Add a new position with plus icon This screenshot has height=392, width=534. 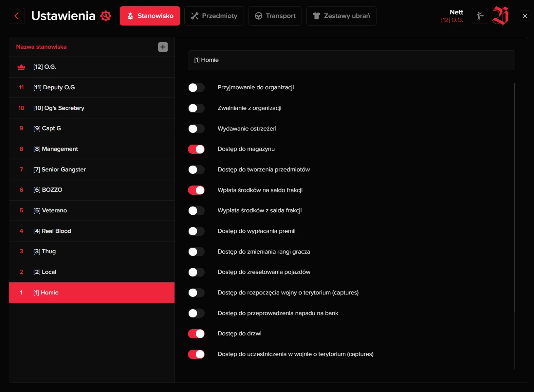click(x=163, y=47)
